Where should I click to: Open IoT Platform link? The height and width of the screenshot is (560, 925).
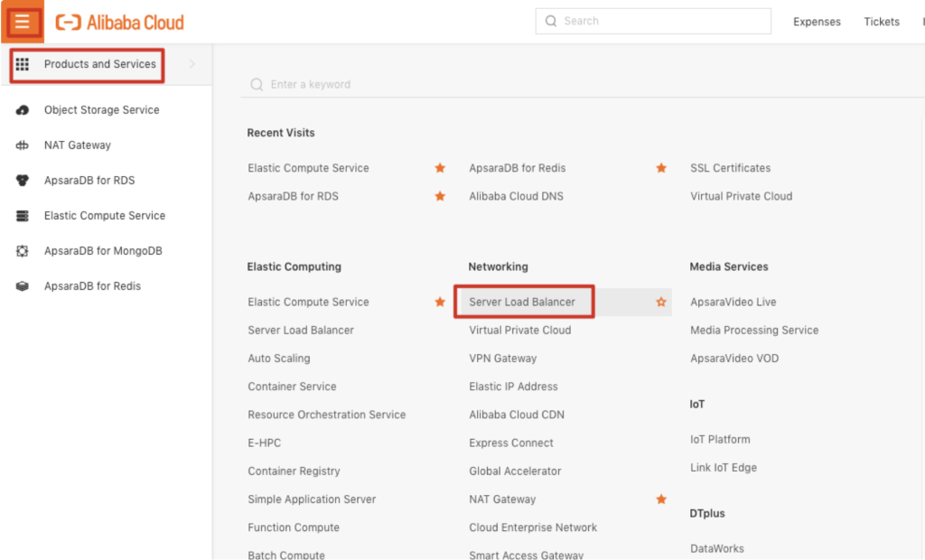(x=720, y=440)
